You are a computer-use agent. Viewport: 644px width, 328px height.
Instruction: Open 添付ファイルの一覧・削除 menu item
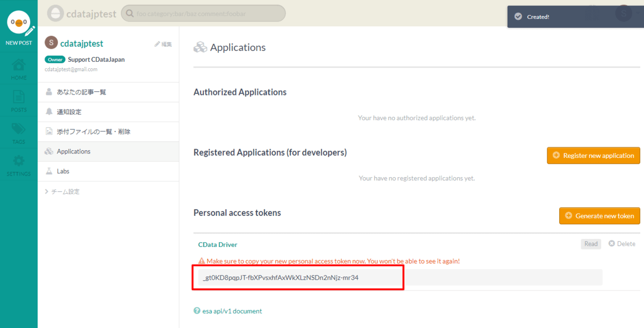coord(93,132)
